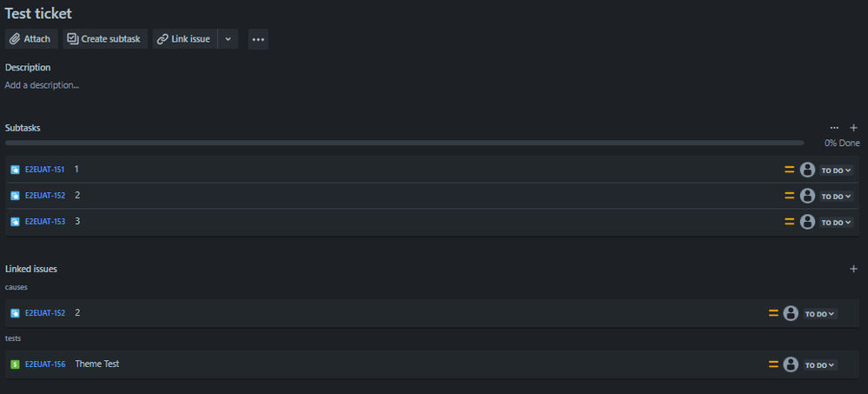Click the Add a description field
Image resolution: width=868 pixels, height=394 pixels.
(42, 85)
